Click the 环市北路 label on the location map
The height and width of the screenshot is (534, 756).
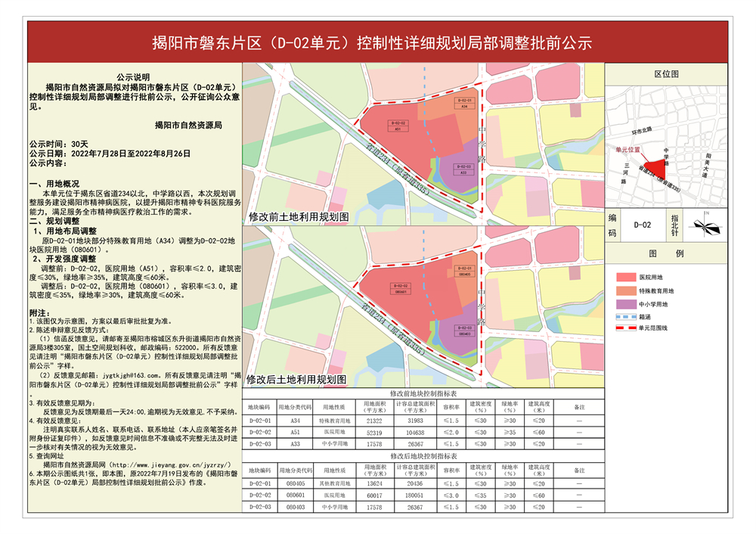click(x=642, y=130)
